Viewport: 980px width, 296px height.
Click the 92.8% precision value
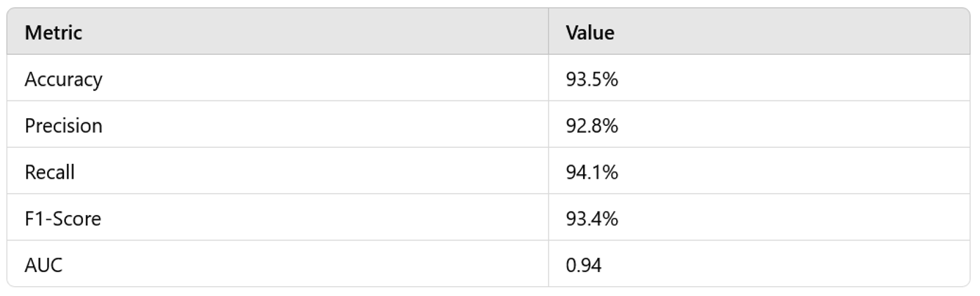(x=592, y=126)
